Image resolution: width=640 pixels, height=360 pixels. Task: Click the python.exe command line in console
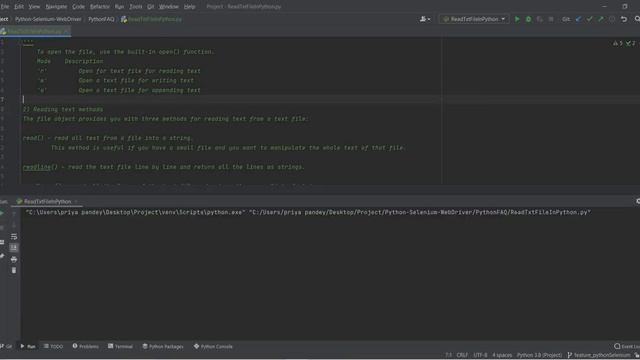[308, 212]
